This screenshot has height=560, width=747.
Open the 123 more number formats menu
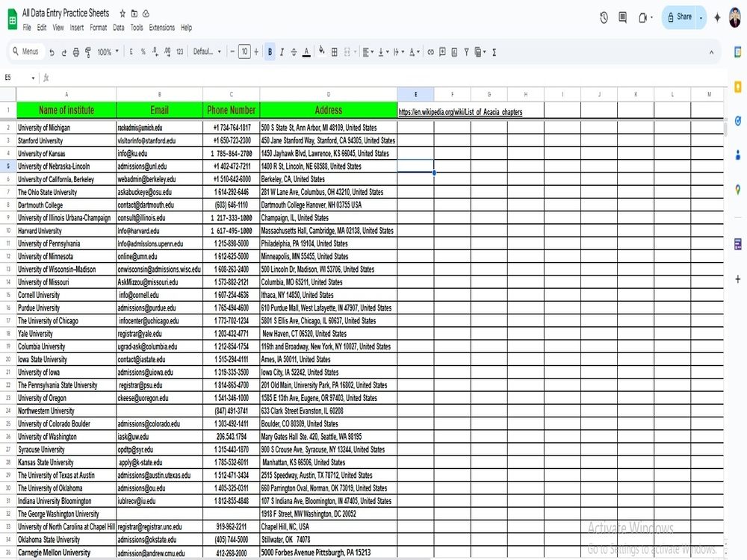point(179,52)
